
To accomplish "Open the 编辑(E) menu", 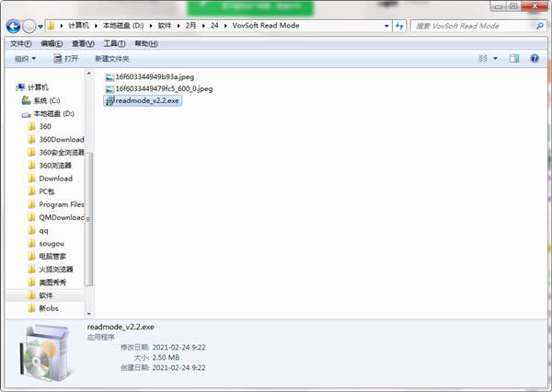I will click(52, 43).
